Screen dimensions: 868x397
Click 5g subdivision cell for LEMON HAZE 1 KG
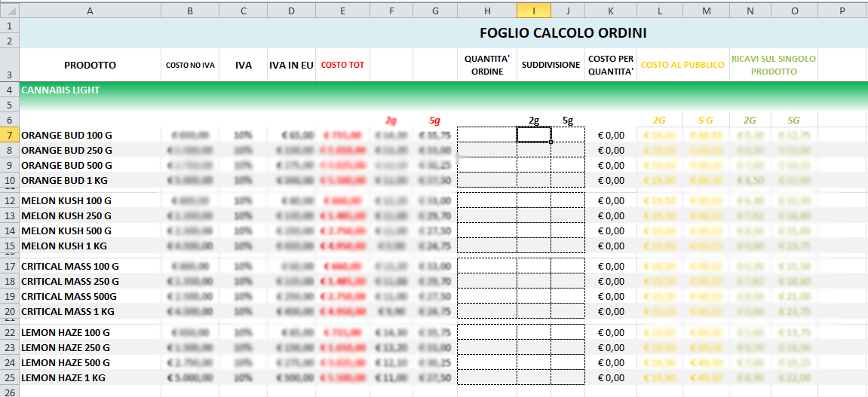568,377
